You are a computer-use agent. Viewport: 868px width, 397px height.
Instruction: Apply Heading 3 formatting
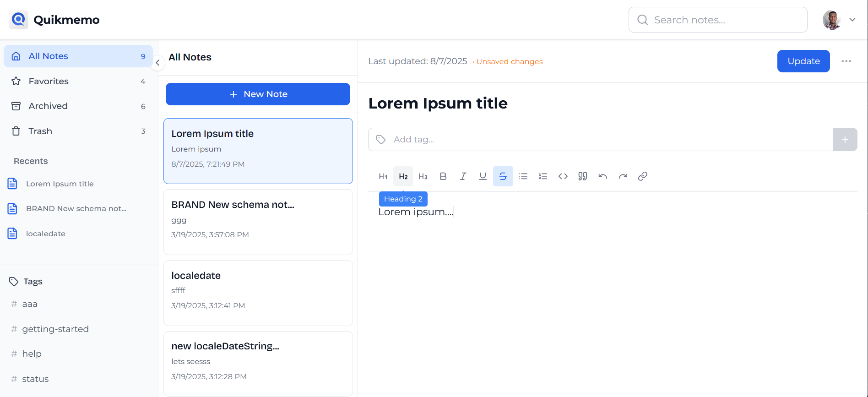pos(423,176)
